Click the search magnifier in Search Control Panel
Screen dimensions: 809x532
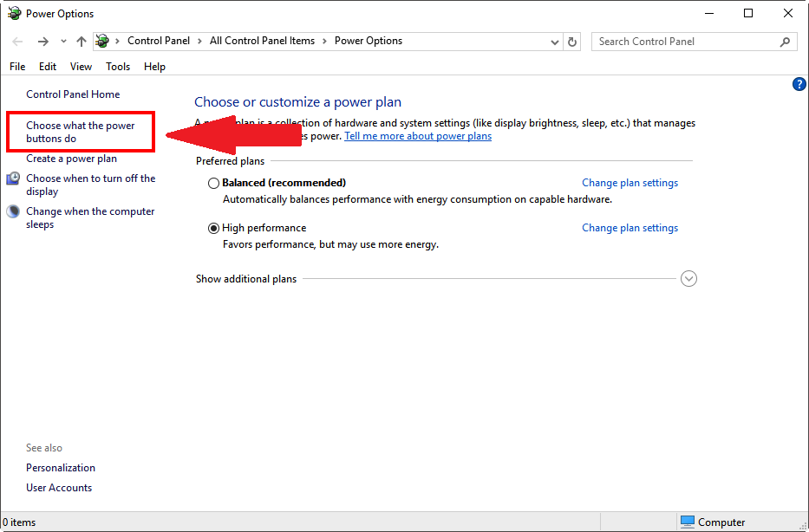[x=785, y=41]
